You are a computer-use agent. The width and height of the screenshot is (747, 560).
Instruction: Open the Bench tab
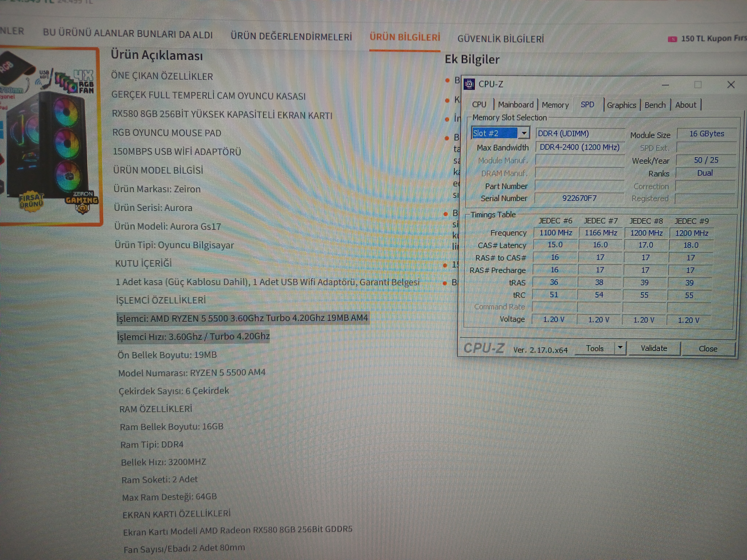[655, 105]
